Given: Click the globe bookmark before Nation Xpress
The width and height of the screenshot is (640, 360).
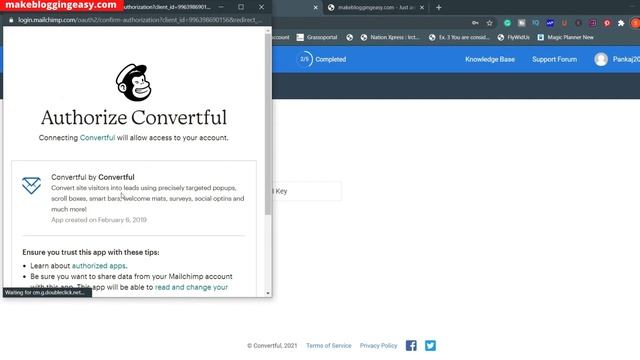Looking at the screenshot, I should click(349, 37).
